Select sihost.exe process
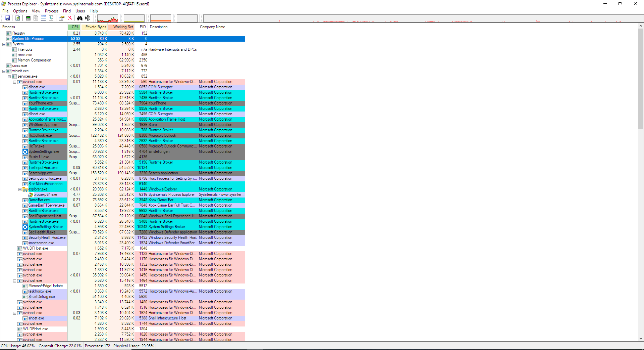644x350 pixels. 36,318
